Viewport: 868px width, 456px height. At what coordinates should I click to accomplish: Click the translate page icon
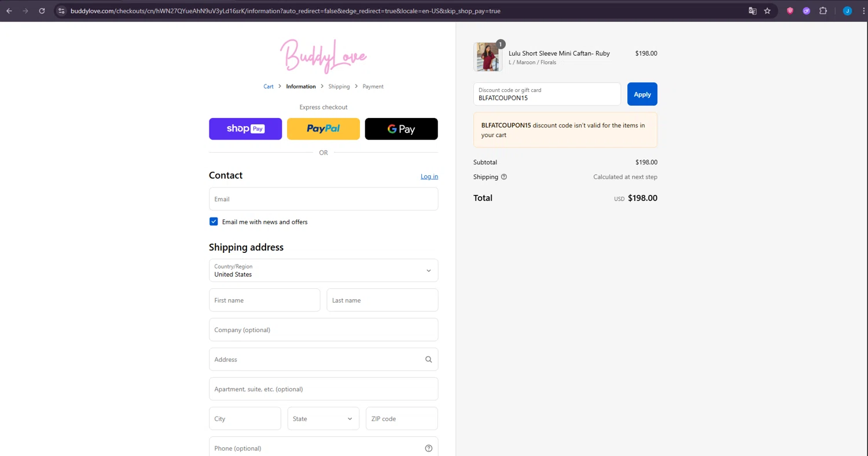point(752,11)
